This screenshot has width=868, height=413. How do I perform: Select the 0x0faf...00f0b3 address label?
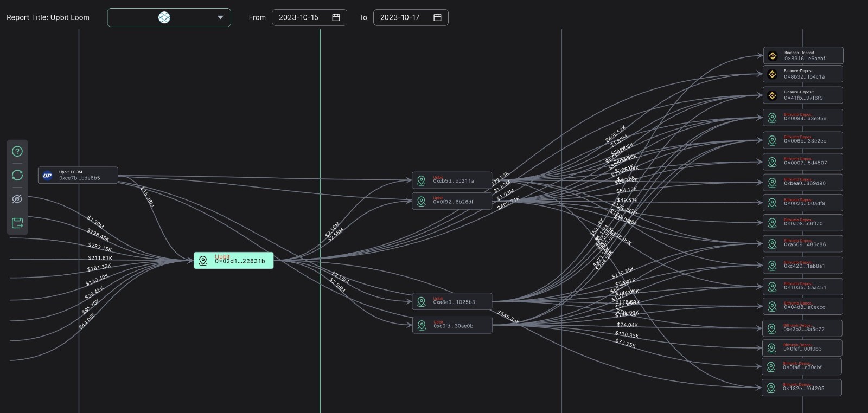point(803,349)
